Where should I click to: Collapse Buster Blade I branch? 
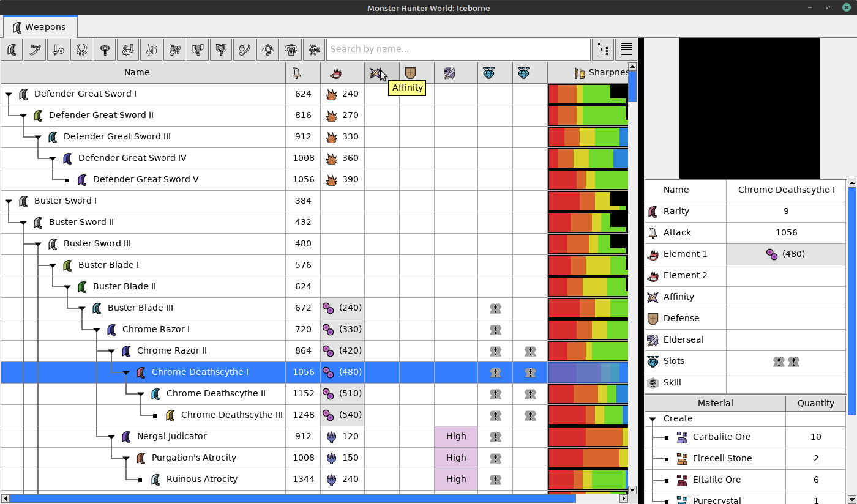(53, 265)
